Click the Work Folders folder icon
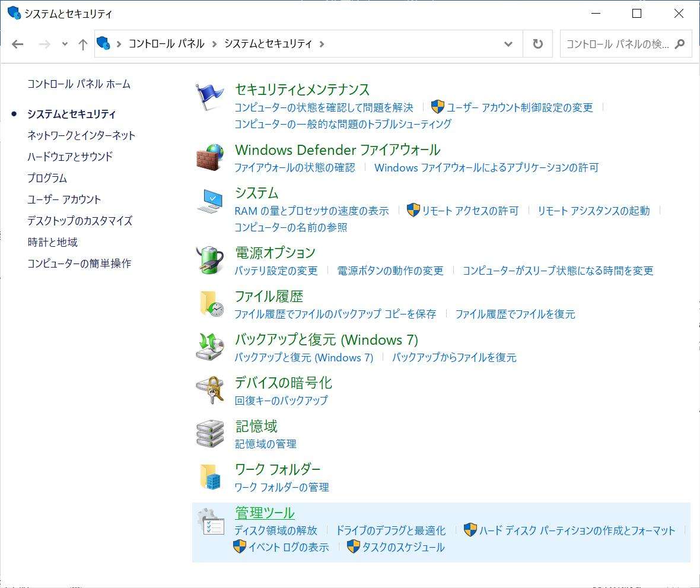This screenshot has width=700, height=588. coord(210,476)
